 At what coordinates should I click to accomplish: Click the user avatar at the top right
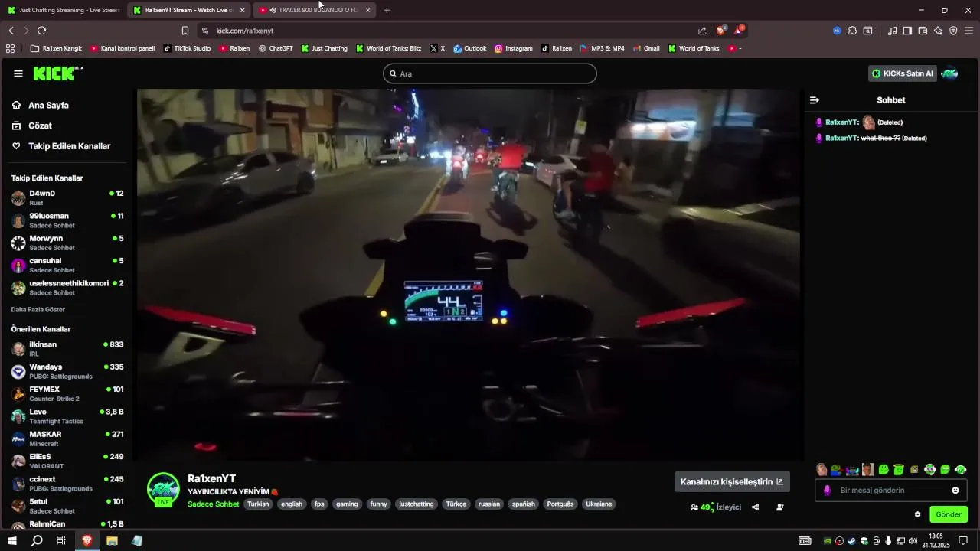click(949, 73)
